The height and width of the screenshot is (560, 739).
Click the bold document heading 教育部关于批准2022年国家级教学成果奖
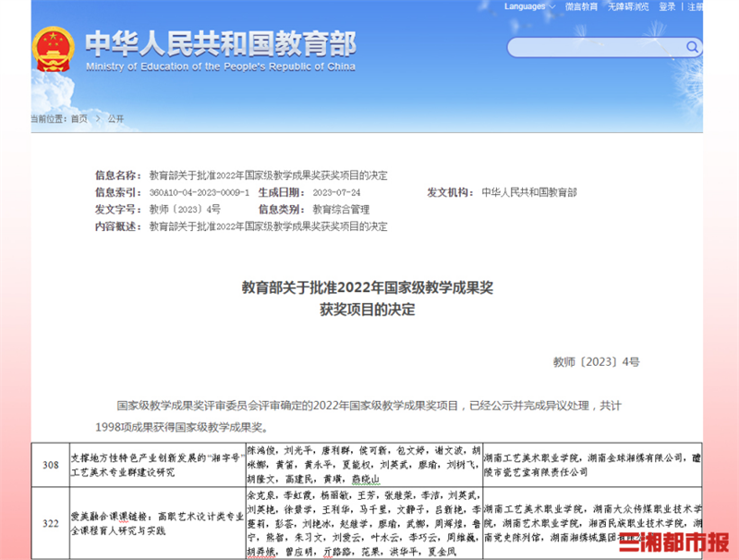point(369,288)
